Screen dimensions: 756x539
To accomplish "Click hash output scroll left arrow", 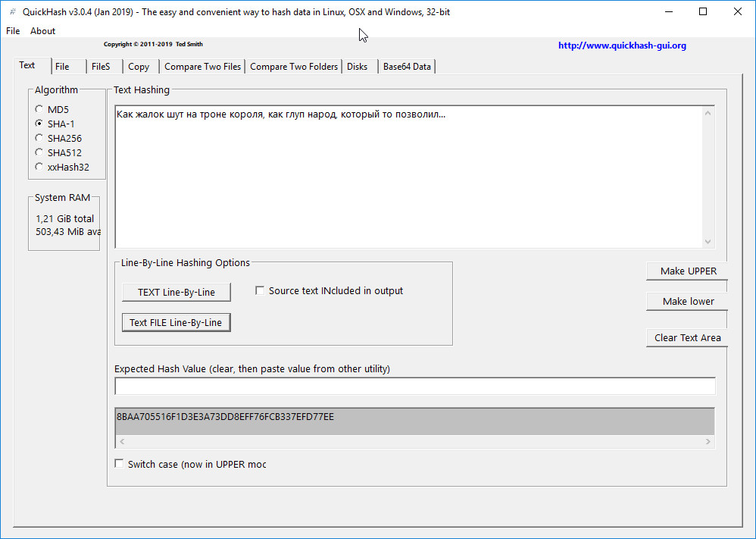I will [x=123, y=441].
